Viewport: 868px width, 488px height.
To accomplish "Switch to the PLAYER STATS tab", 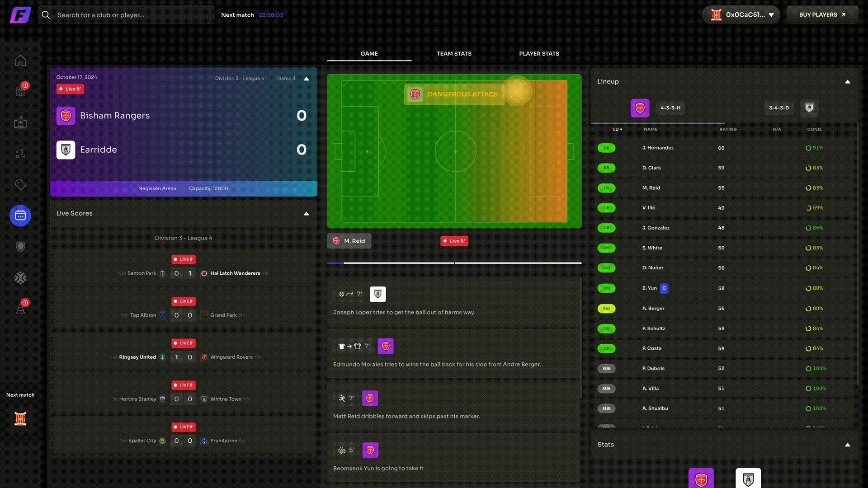I will coord(539,54).
